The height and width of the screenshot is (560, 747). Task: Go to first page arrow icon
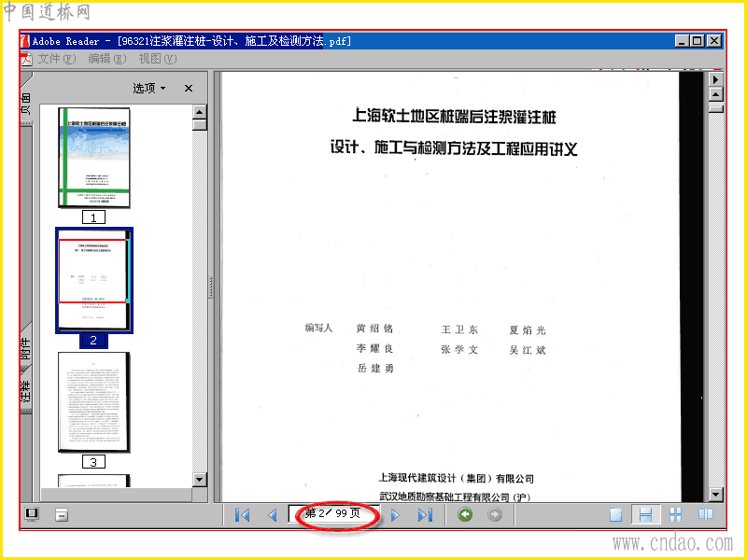[243, 515]
